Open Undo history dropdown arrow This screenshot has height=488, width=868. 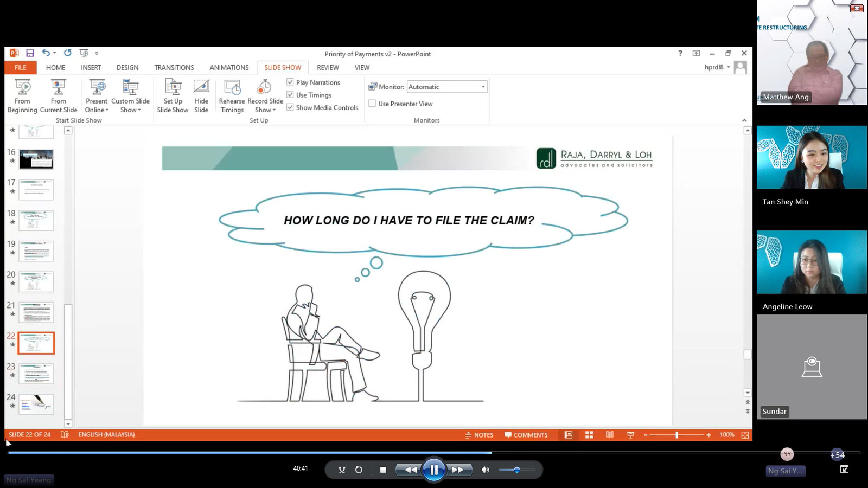55,53
